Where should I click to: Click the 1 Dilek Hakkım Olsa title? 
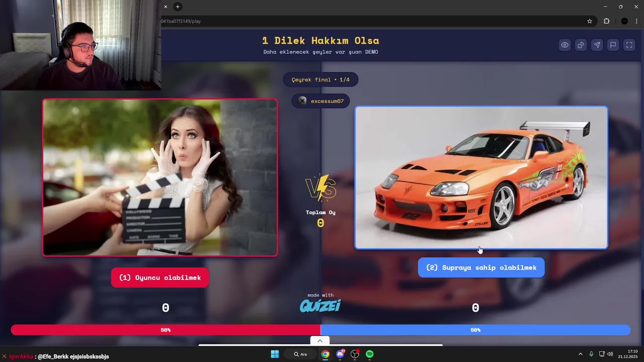(320, 40)
